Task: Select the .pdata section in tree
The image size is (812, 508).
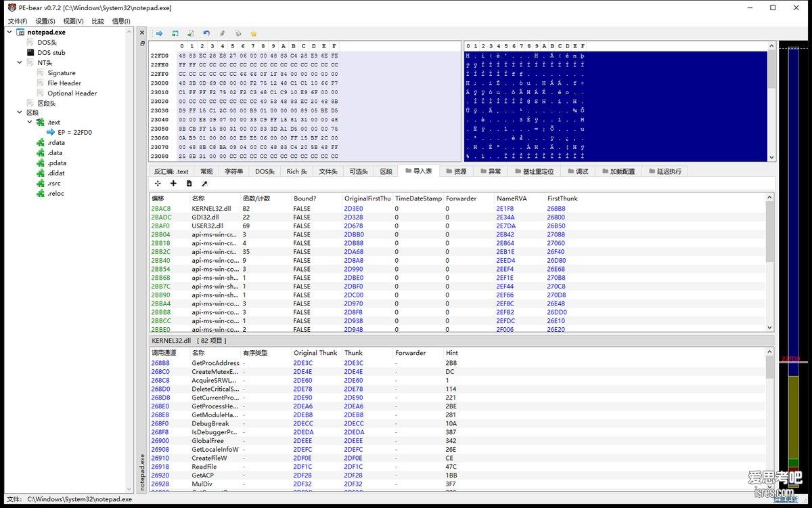Action: [57, 163]
